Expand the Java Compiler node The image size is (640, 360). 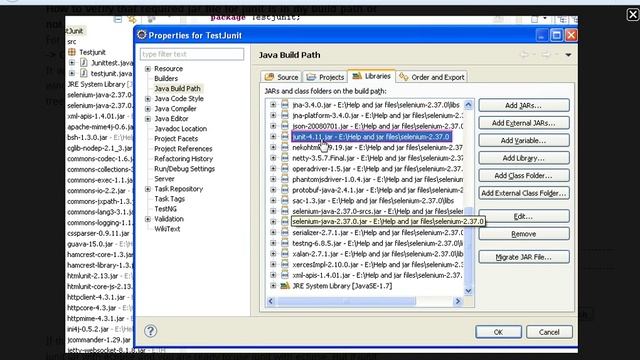coord(148,109)
